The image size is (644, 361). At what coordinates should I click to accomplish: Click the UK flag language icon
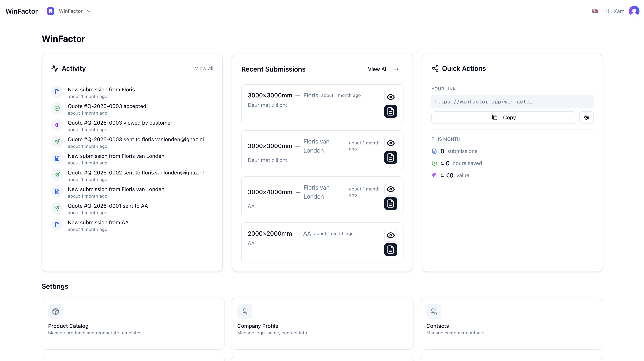point(595,11)
